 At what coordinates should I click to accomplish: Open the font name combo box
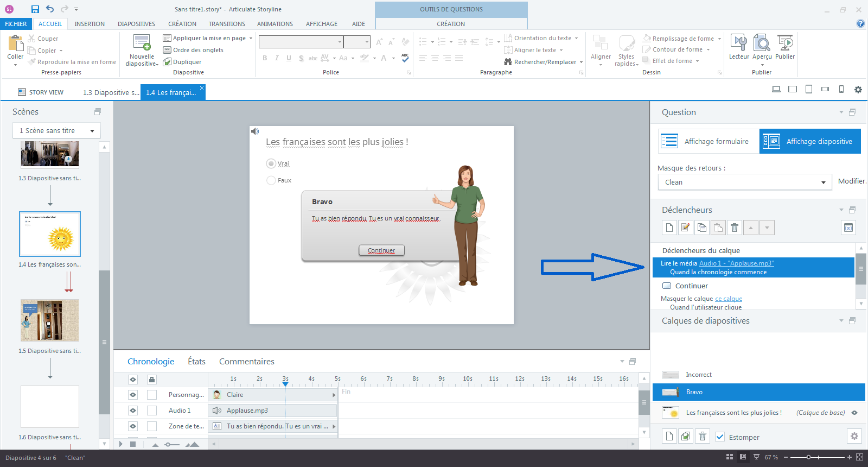(x=301, y=42)
